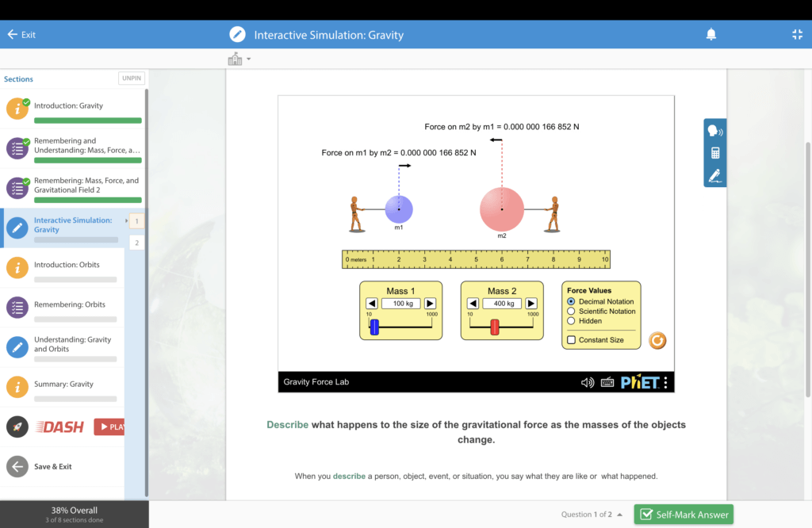Open the keyboard shortcuts in the simulation
Viewport: 812px width, 528px height.
pyautogui.click(x=607, y=382)
